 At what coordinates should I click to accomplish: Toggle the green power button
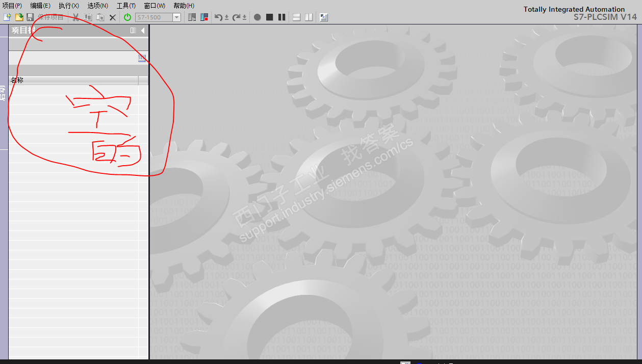[x=127, y=17]
